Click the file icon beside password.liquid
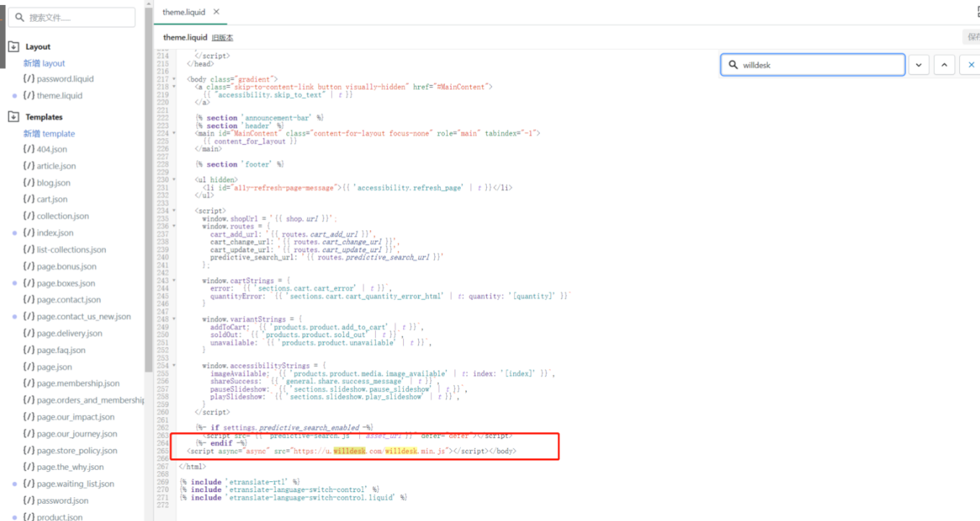This screenshot has width=980, height=521. [x=29, y=79]
